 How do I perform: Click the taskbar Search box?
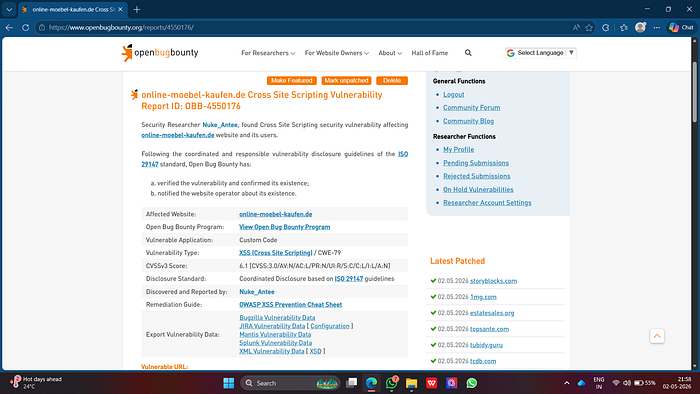[x=290, y=383]
